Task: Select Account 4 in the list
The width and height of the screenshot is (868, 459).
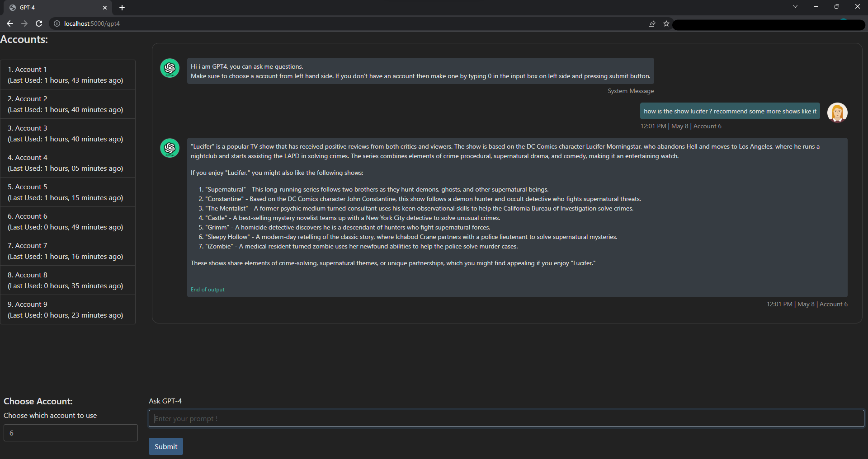Action: click(68, 163)
